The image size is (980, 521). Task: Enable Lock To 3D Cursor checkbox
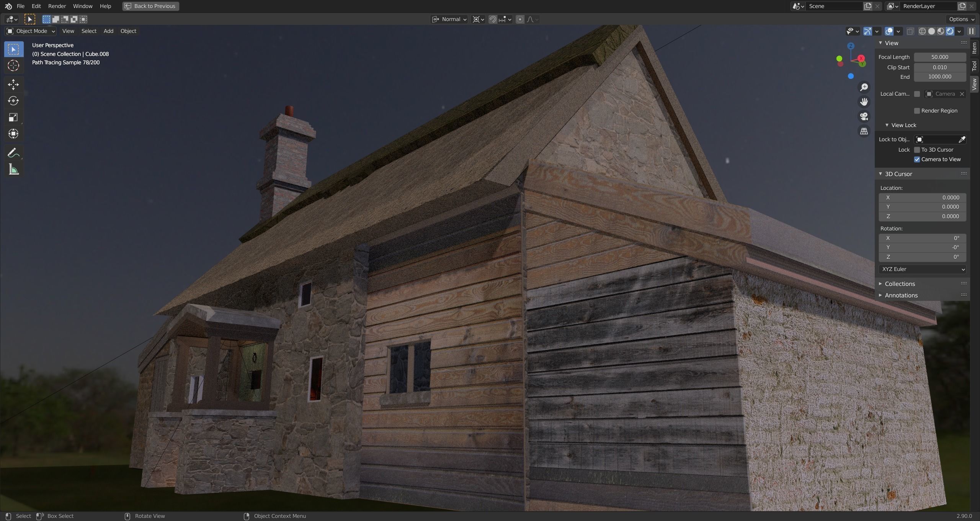(917, 150)
